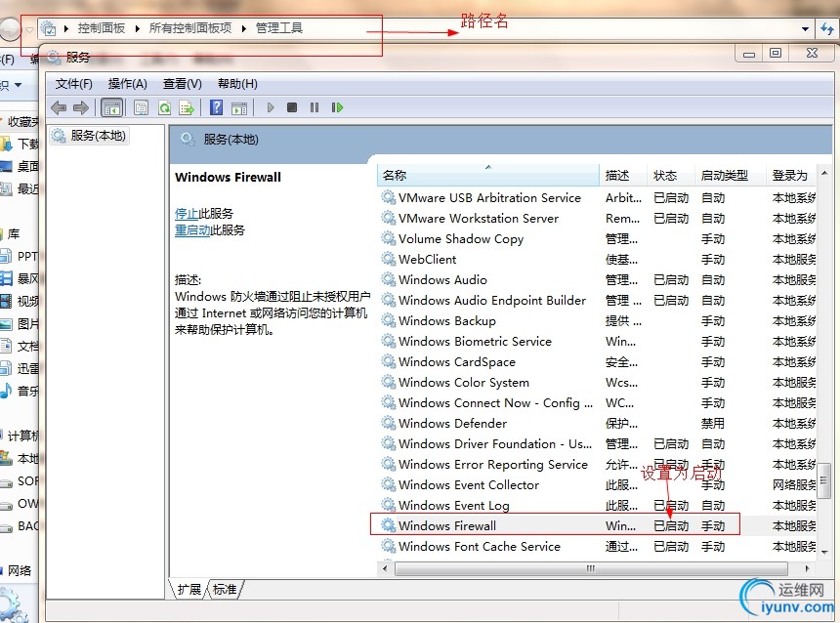Restart the service with the restart icon

point(337,107)
